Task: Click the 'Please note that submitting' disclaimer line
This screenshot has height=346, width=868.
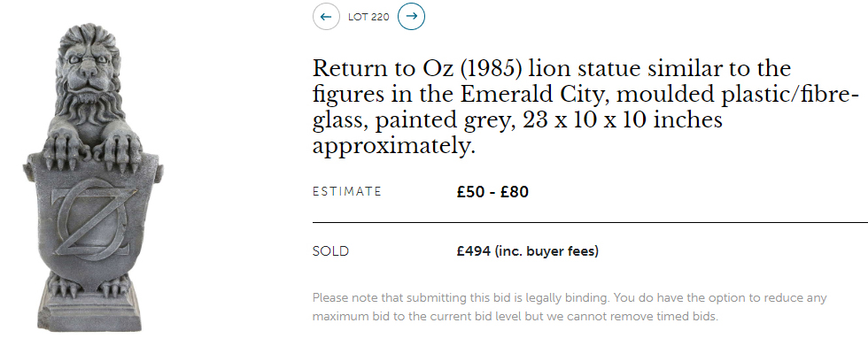Action: (570, 298)
